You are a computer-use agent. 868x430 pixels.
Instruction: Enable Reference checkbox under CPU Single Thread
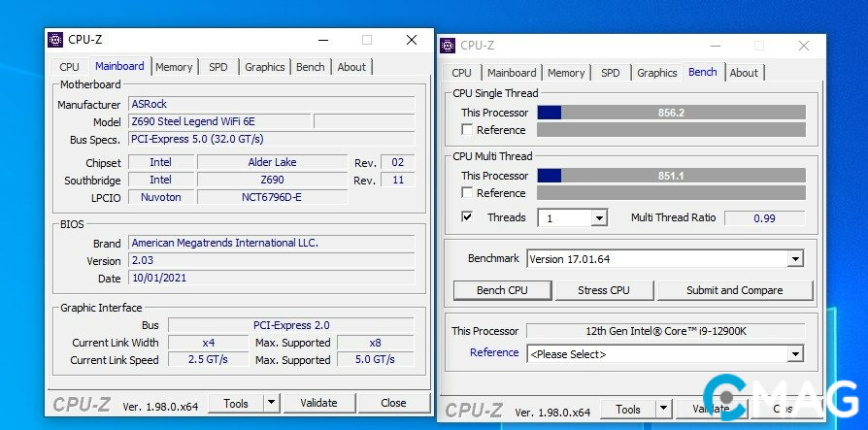point(468,130)
